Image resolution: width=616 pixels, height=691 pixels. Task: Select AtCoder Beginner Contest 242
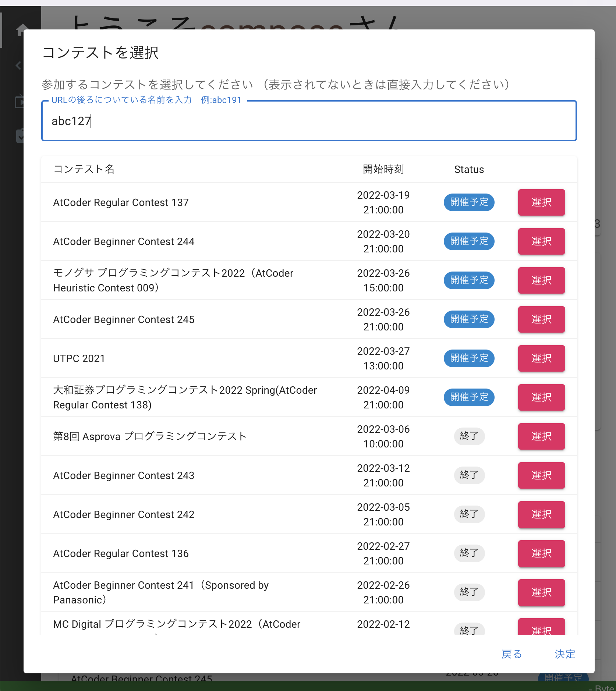pyautogui.click(x=541, y=514)
